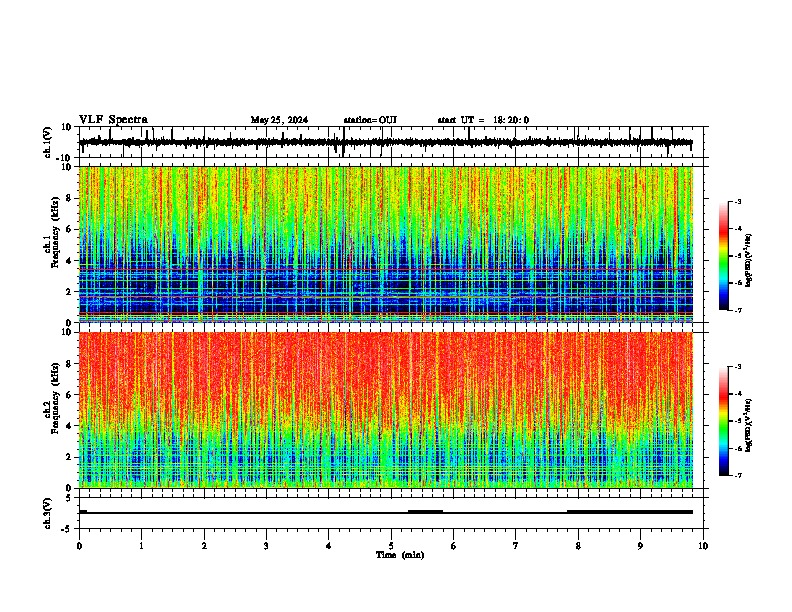Image resolution: width=792 pixels, height=612 pixels.
Task: Click the ch.1 spectrogram color scale bar
Action: pyautogui.click(x=724, y=256)
